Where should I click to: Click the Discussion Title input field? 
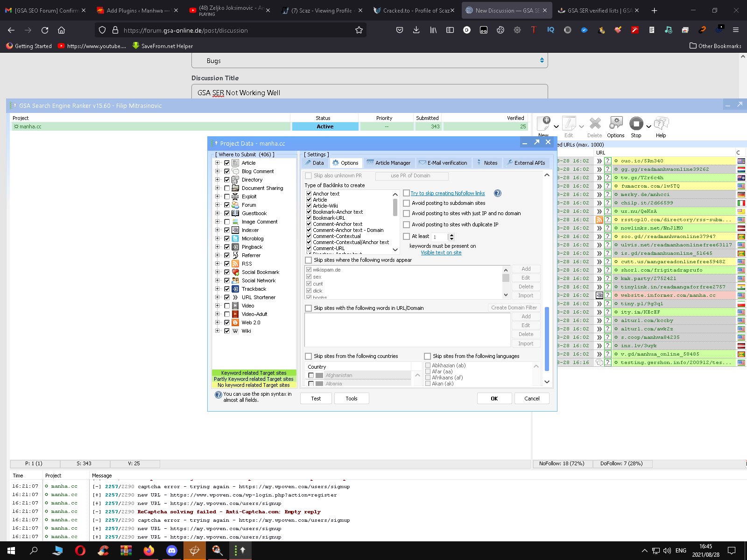tap(369, 92)
